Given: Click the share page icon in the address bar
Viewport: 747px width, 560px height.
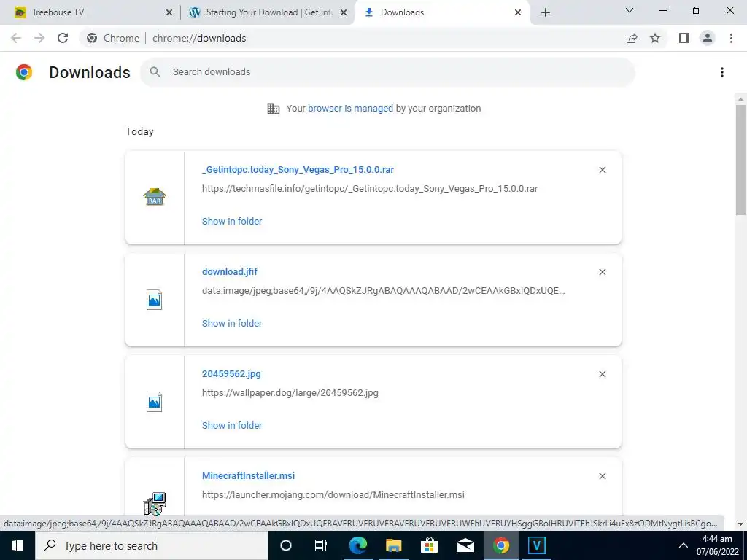Looking at the screenshot, I should [632, 38].
